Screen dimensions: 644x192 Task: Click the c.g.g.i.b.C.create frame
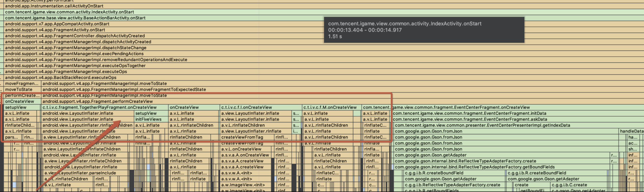coord(578,185)
